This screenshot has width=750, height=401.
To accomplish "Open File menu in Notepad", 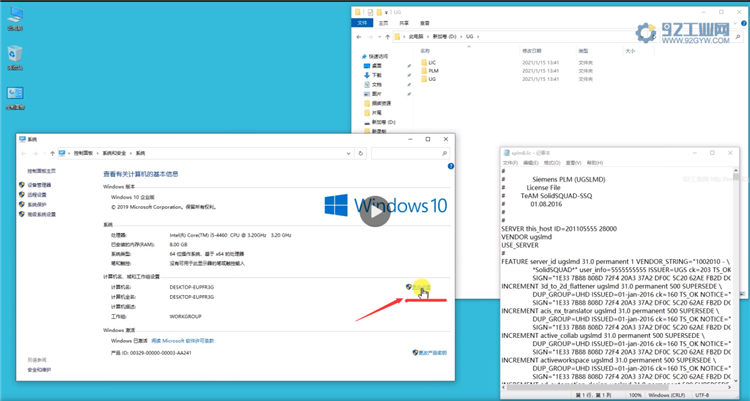I will pyautogui.click(x=510, y=163).
